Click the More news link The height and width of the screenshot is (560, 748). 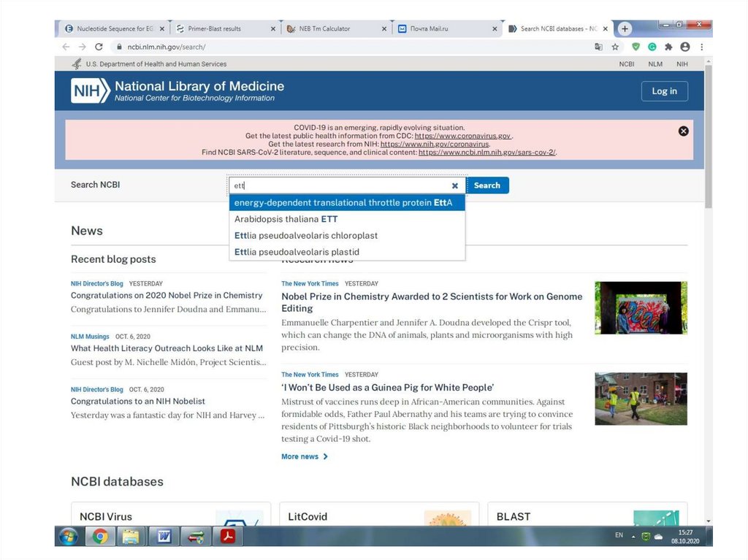tap(305, 456)
